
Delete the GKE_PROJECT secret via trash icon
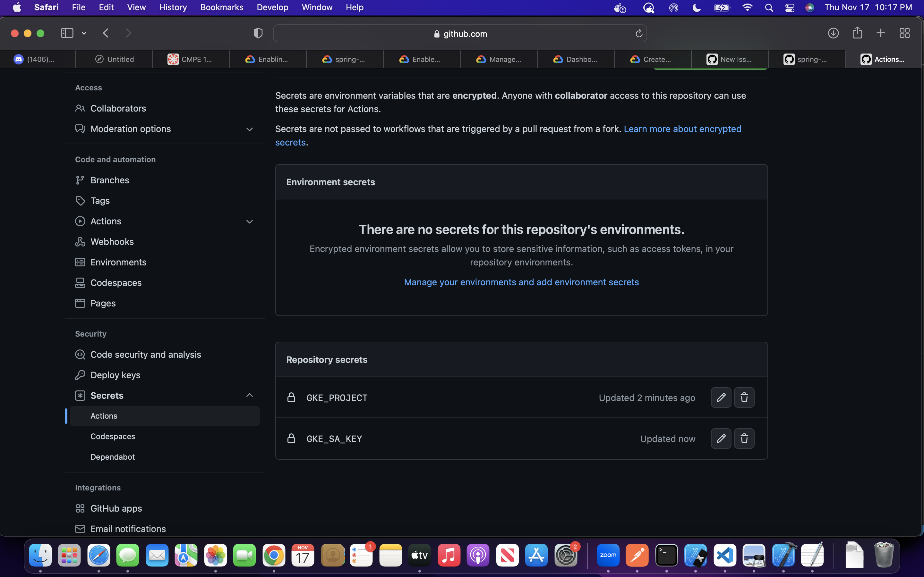coord(744,397)
